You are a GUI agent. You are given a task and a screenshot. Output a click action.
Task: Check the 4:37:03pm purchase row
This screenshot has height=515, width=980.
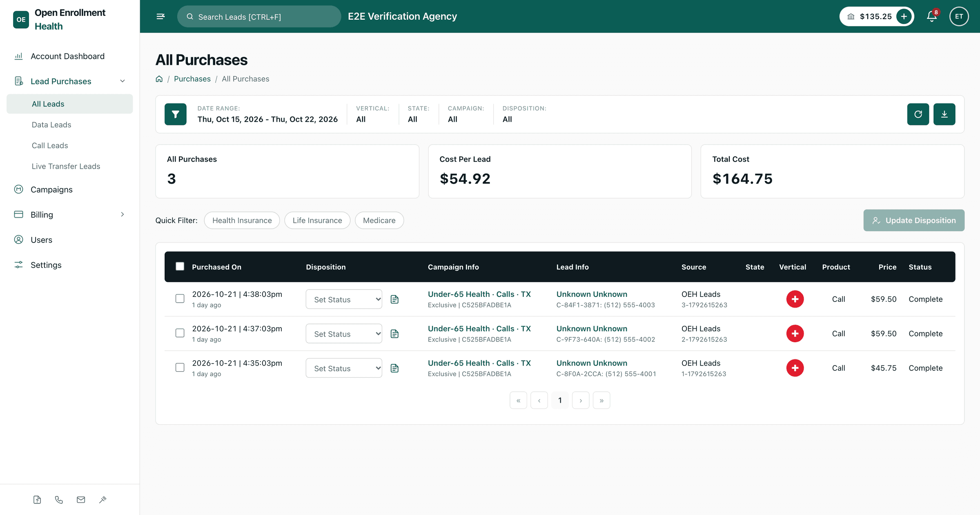[x=180, y=333]
